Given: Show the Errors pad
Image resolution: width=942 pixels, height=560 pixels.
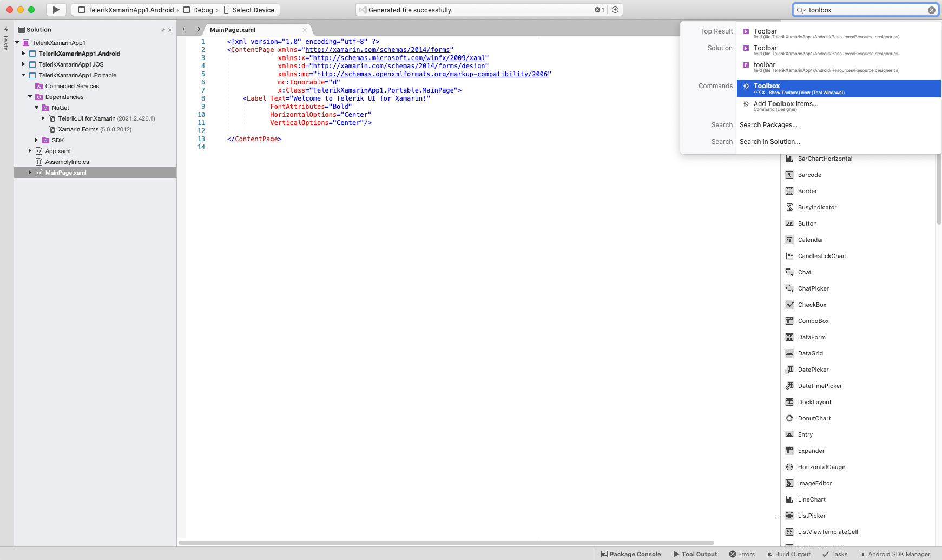Looking at the screenshot, I should pos(742,554).
